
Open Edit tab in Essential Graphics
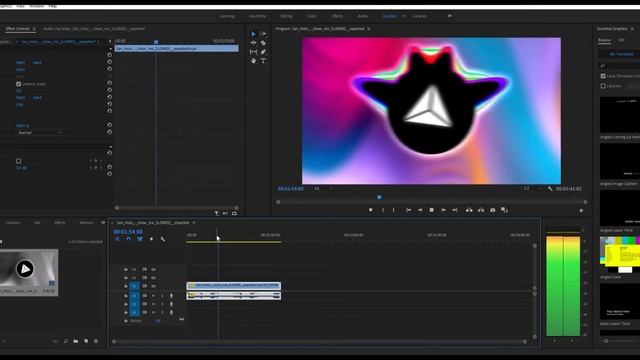621,40
